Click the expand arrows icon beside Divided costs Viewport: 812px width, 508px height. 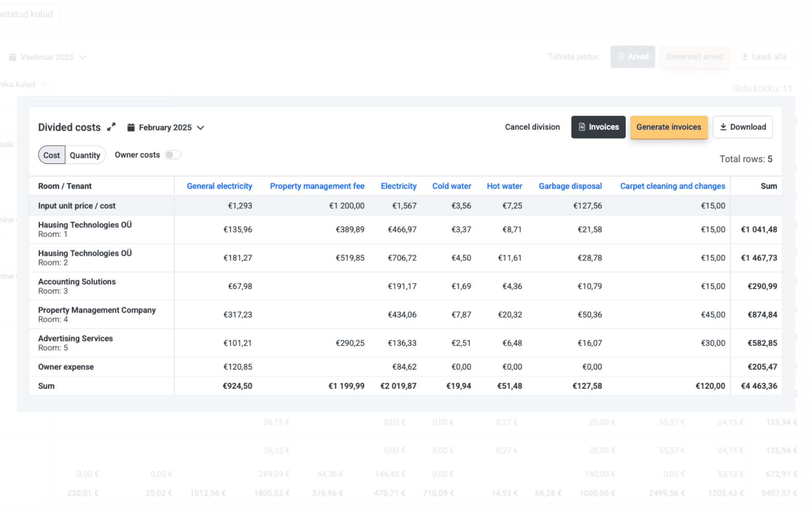click(111, 127)
